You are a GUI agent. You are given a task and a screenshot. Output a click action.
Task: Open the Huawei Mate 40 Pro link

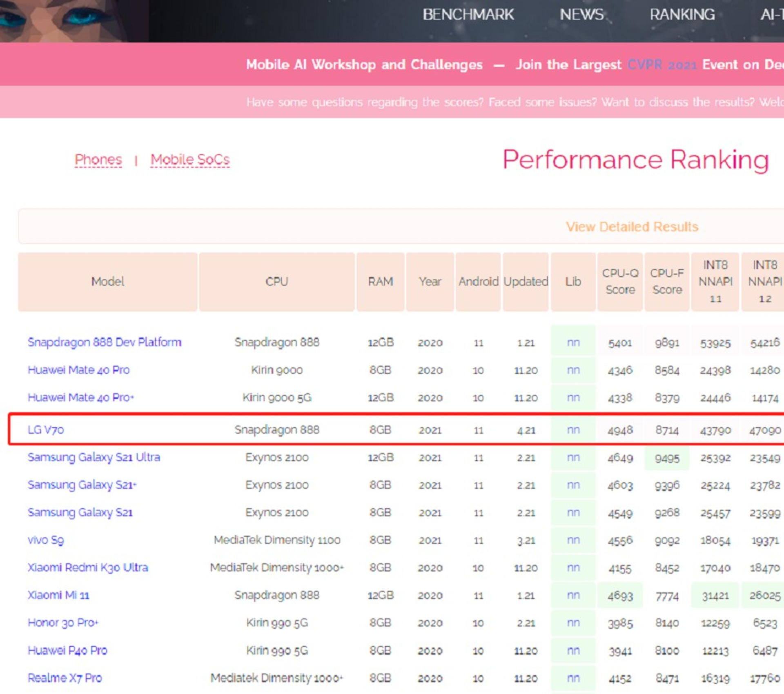[78, 370]
